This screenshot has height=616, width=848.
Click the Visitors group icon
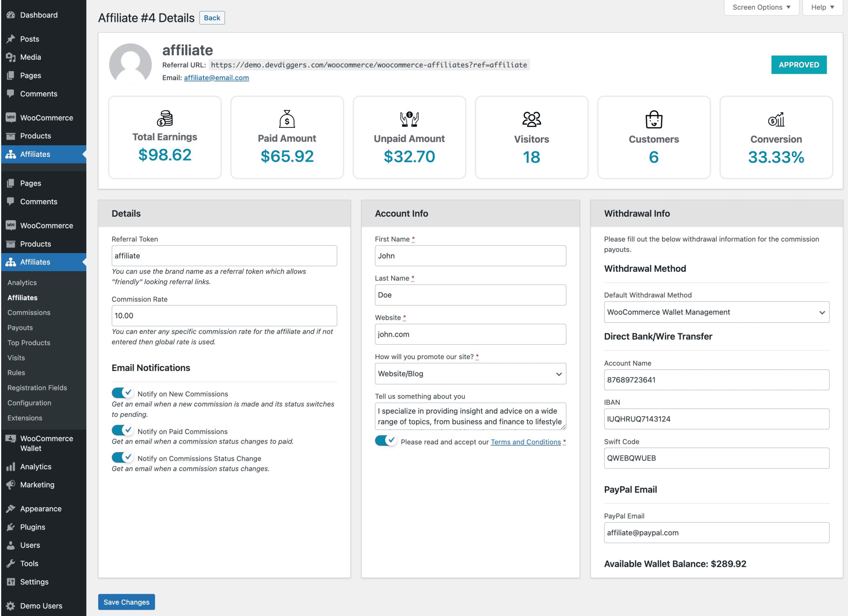[531, 119]
